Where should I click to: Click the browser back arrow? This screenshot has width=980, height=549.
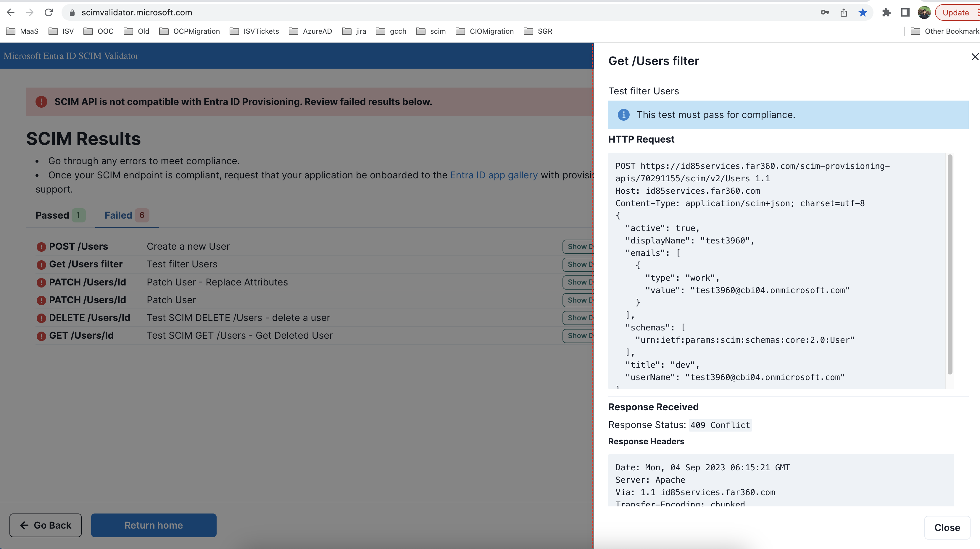pyautogui.click(x=11, y=12)
